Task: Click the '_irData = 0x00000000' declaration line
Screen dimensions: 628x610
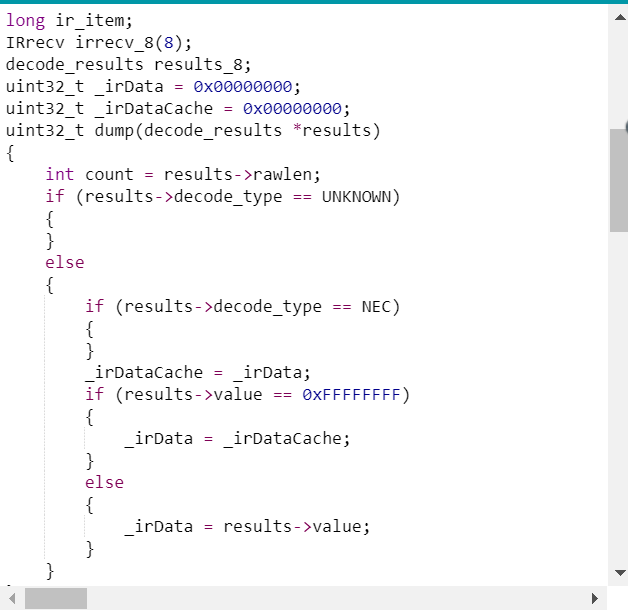Action: 153,87
